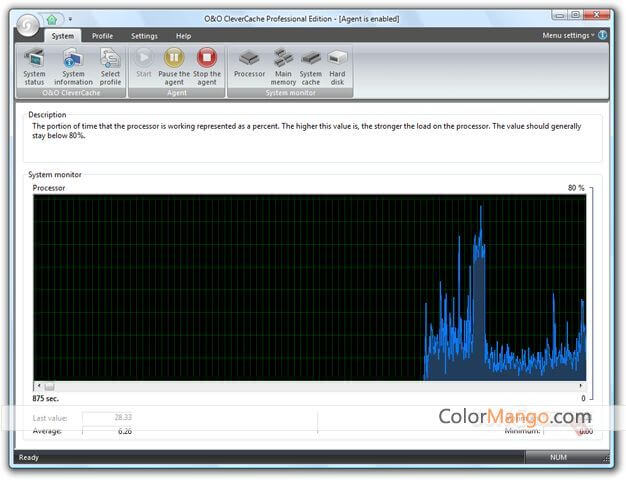Switch to the Profile tab
626x480 pixels.
point(102,36)
